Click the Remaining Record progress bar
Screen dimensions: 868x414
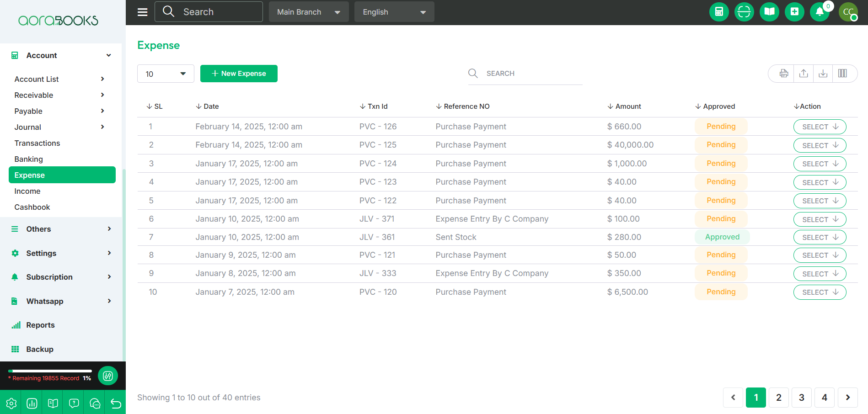point(50,371)
